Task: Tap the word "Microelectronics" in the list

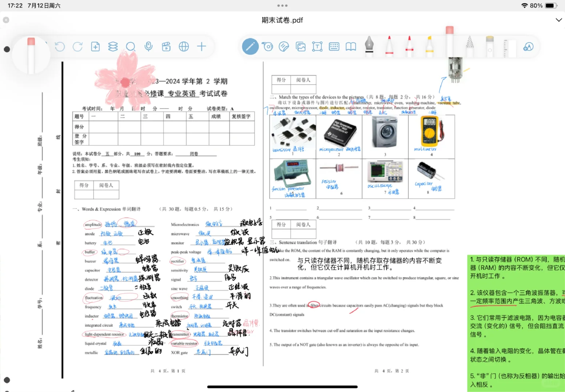Action: click(185, 225)
